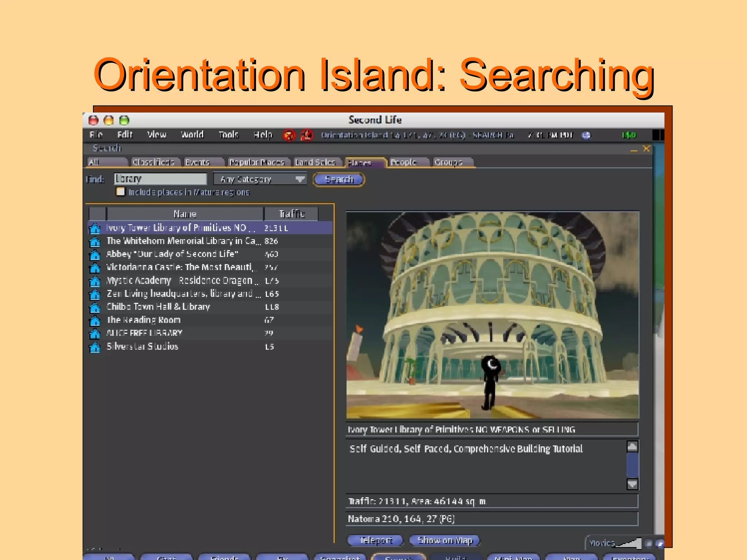Click the L$0 balance indicator
Image resolution: width=747 pixels, height=560 pixels.
[x=629, y=136]
